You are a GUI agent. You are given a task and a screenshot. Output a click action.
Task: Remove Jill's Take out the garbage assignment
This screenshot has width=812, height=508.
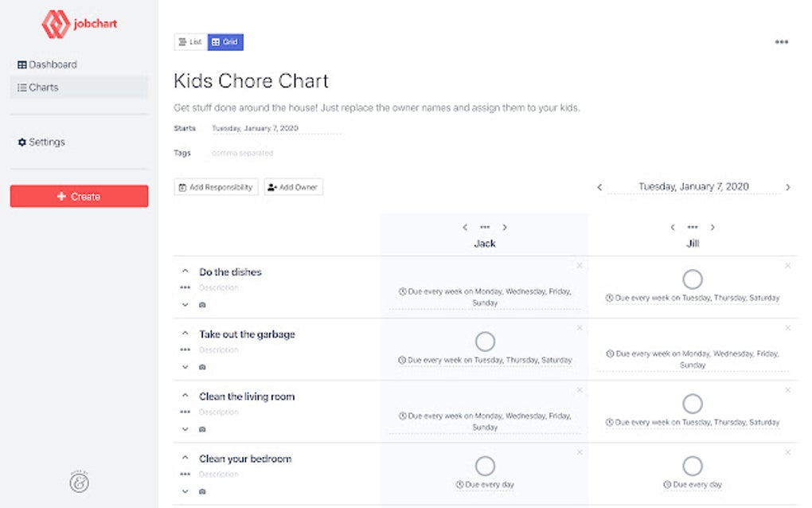coord(787,328)
